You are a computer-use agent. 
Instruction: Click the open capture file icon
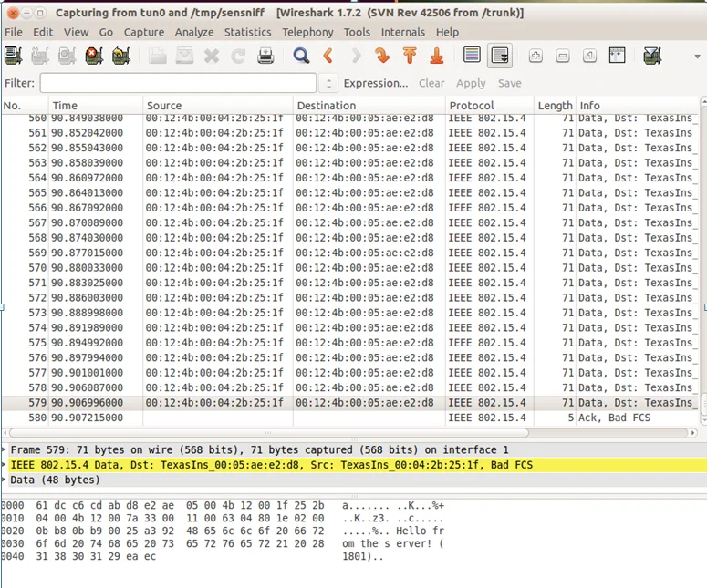[157, 56]
